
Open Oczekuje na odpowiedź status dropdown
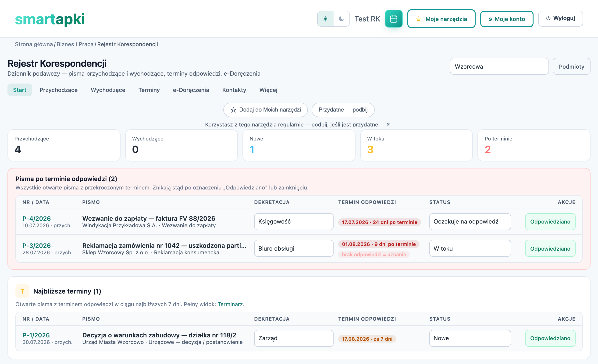470,222
